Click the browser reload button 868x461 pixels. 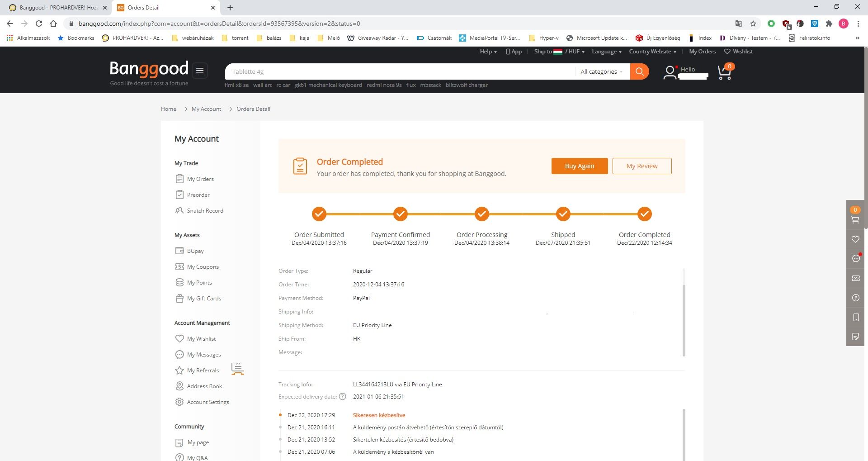point(39,24)
